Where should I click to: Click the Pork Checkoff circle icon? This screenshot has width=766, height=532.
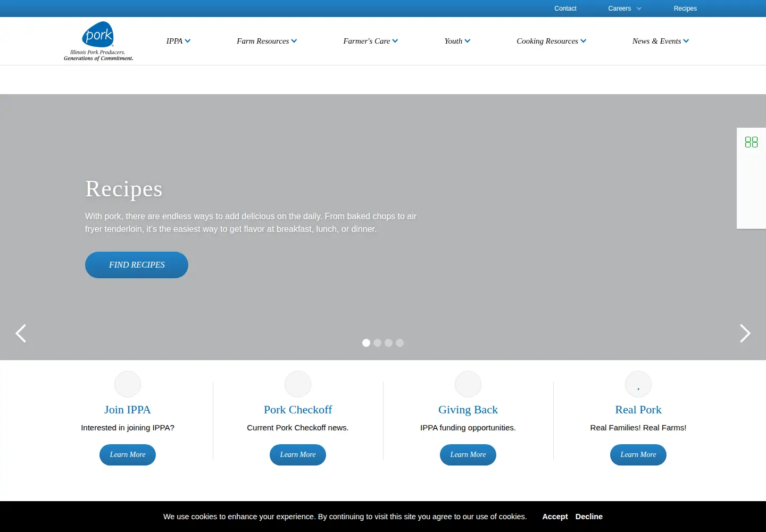[x=298, y=384]
